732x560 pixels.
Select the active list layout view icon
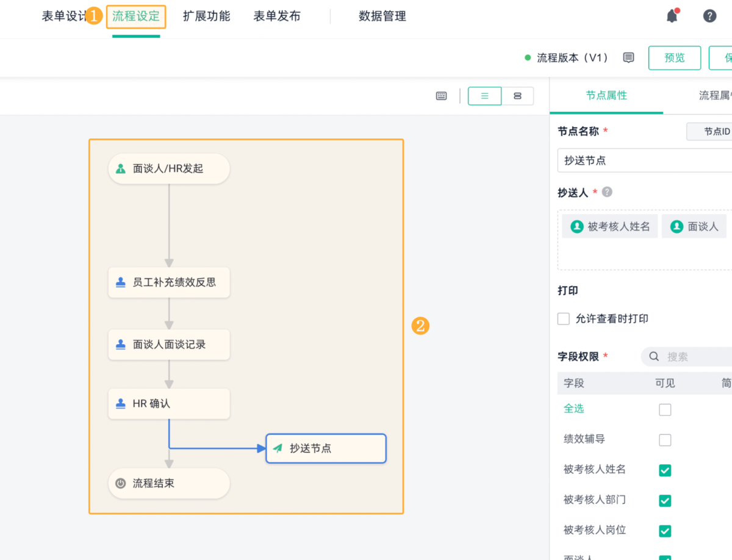(x=484, y=96)
